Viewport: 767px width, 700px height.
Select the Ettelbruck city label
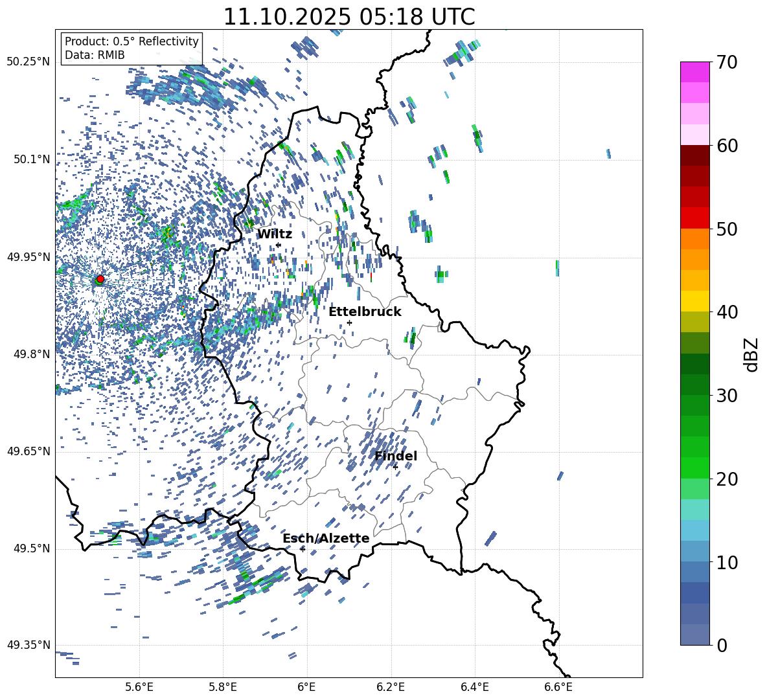click(x=364, y=311)
